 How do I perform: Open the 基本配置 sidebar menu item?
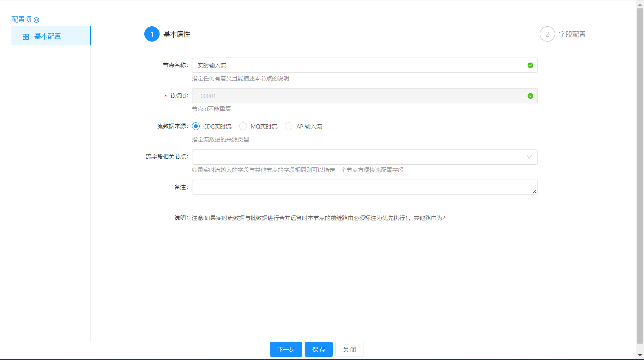click(x=48, y=36)
